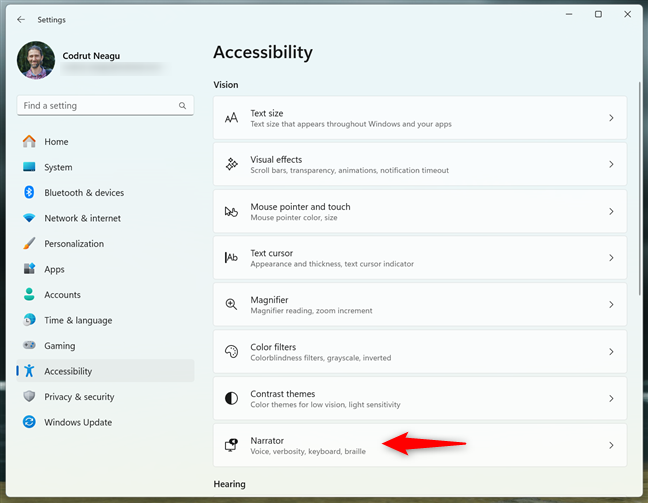Click Mouse pointer color, size subtitle

(x=293, y=218)
